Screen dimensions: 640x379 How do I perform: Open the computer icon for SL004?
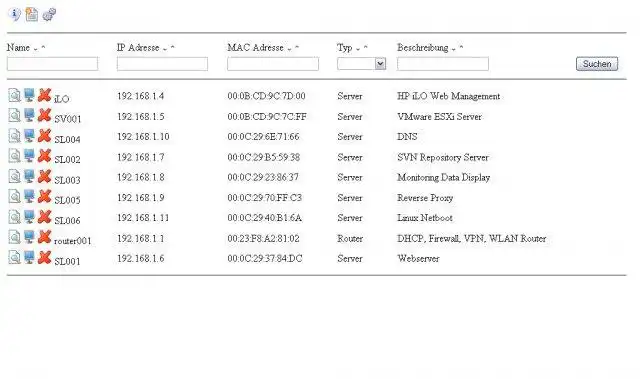pos(29,135)
